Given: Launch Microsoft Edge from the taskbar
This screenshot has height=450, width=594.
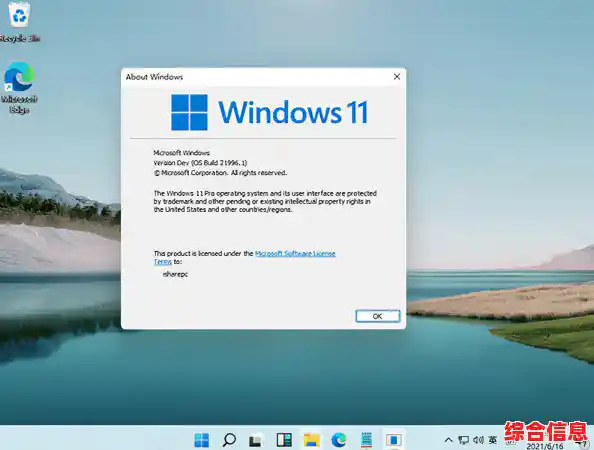Looking at the screenshot, I should coord(339,440).
